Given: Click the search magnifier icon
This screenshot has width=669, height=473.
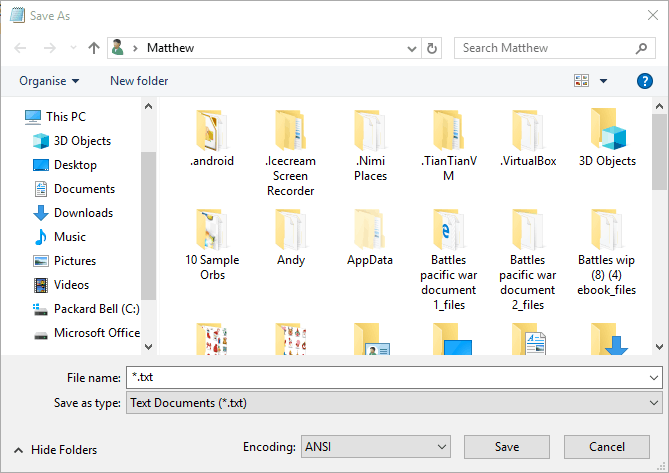Looking at the screenshot, I should (641, 48).
